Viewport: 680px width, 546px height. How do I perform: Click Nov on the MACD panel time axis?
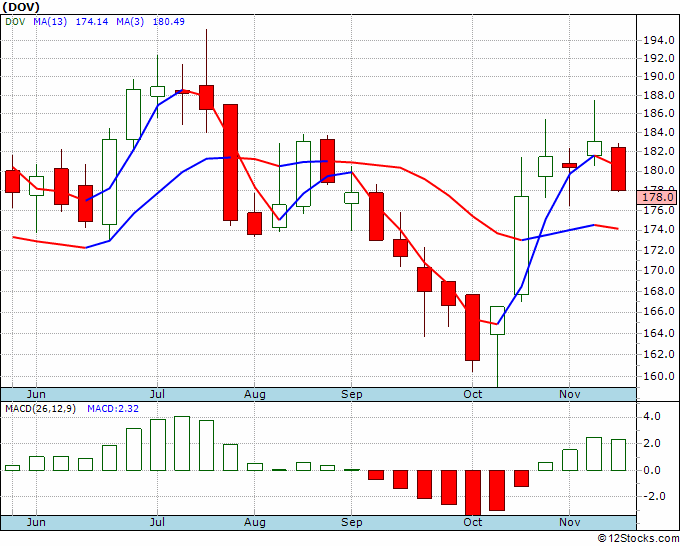point(569,522)
